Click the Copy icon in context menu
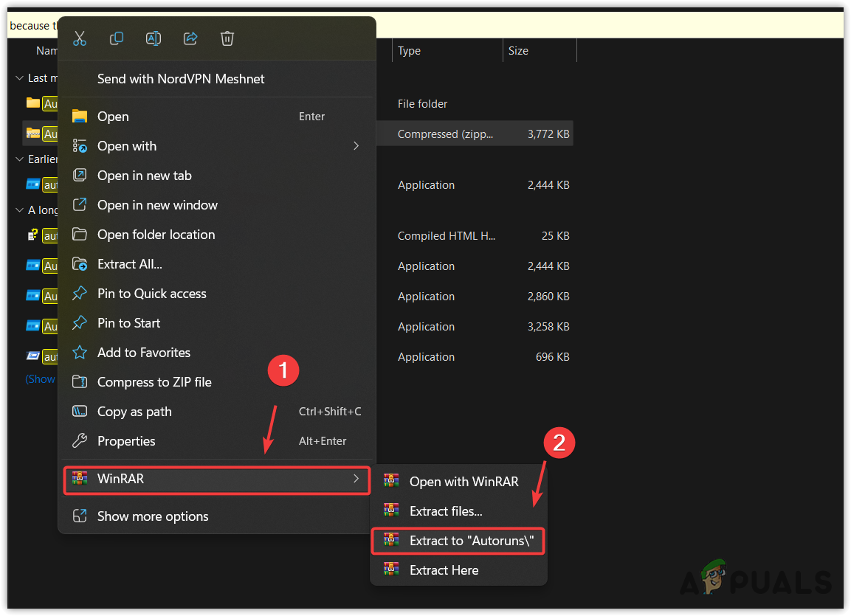851x616 pixels. pyautogui.click(x=117, y=38)
